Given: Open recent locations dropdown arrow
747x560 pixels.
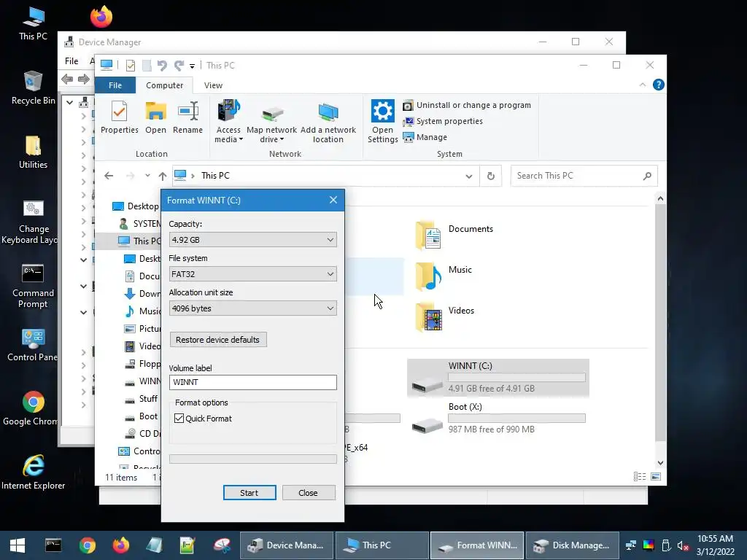Looking at the screenshot, I should click(147, 176).
